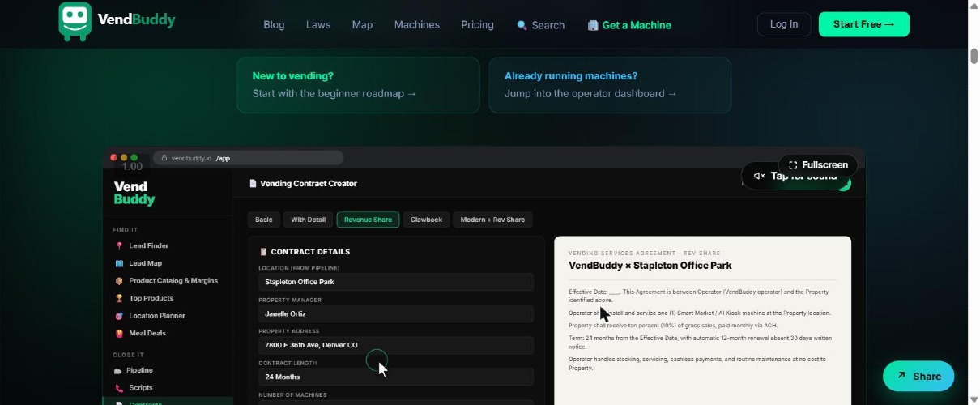Click the Top Products trophy icon
Screen dimensions: 980x405
[119, 298]
